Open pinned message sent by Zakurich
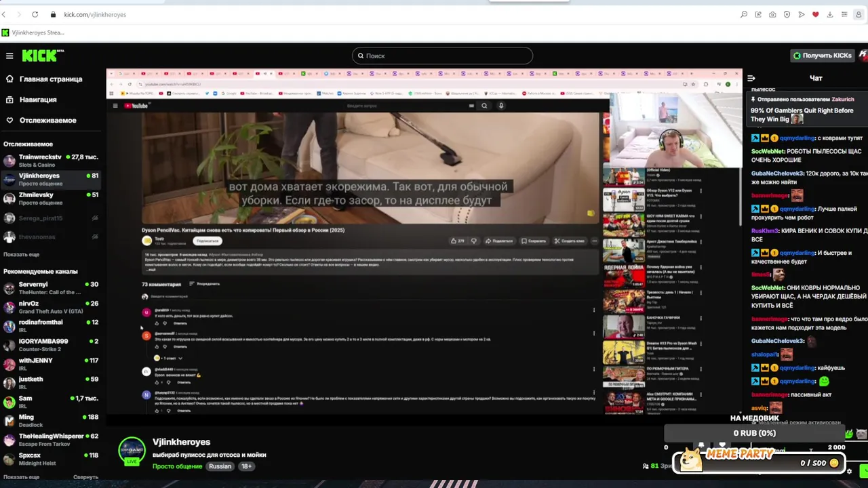 coord(807,109)
